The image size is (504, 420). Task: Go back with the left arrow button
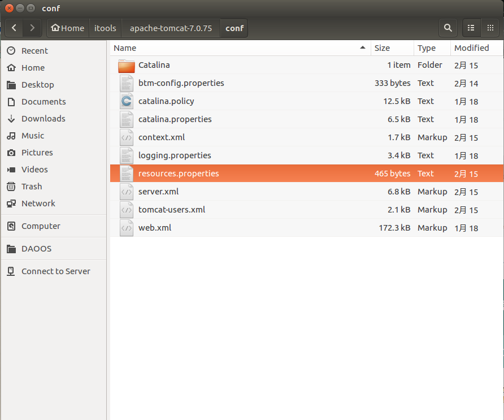(14, 28)
